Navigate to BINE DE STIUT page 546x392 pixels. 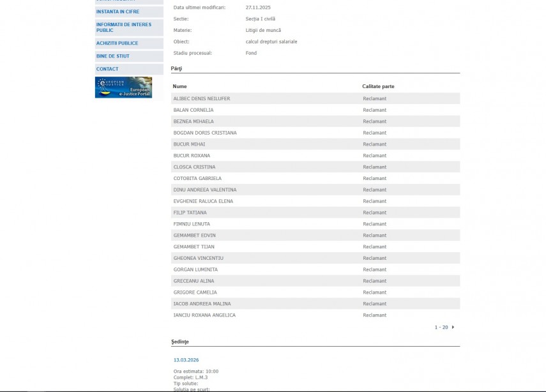pyautogui.click(x=112, y=56)
